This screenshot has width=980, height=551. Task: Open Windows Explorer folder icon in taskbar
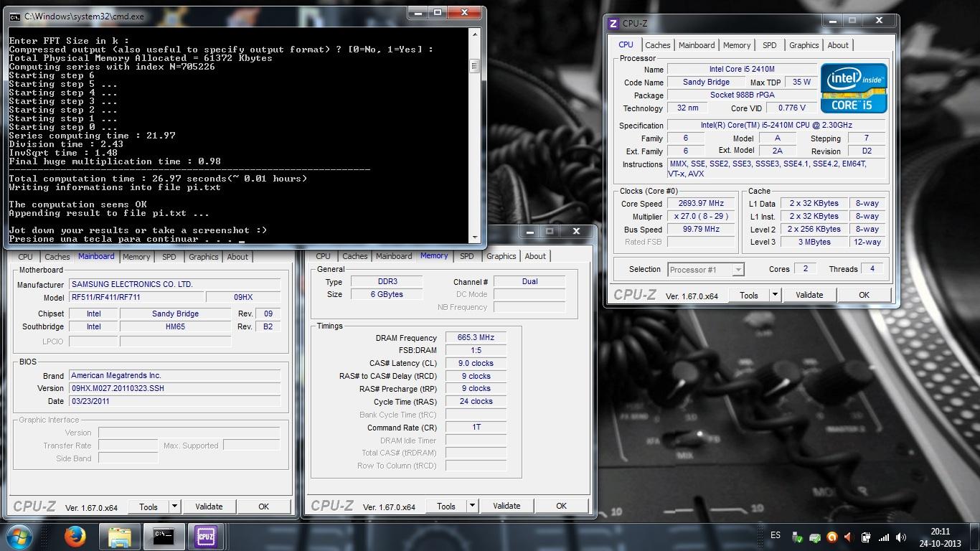[x=120, y=536]
